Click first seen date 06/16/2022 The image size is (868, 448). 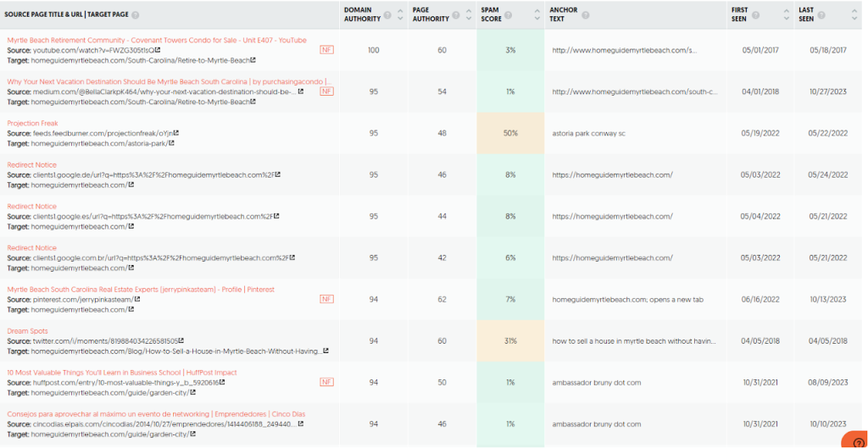pyautogui.click(x=760, y=299)
